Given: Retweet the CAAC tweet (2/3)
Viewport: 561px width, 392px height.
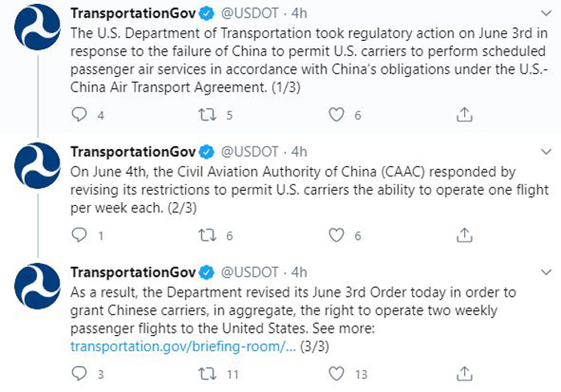Looking at the screenshot, I should tap(208, 235).
